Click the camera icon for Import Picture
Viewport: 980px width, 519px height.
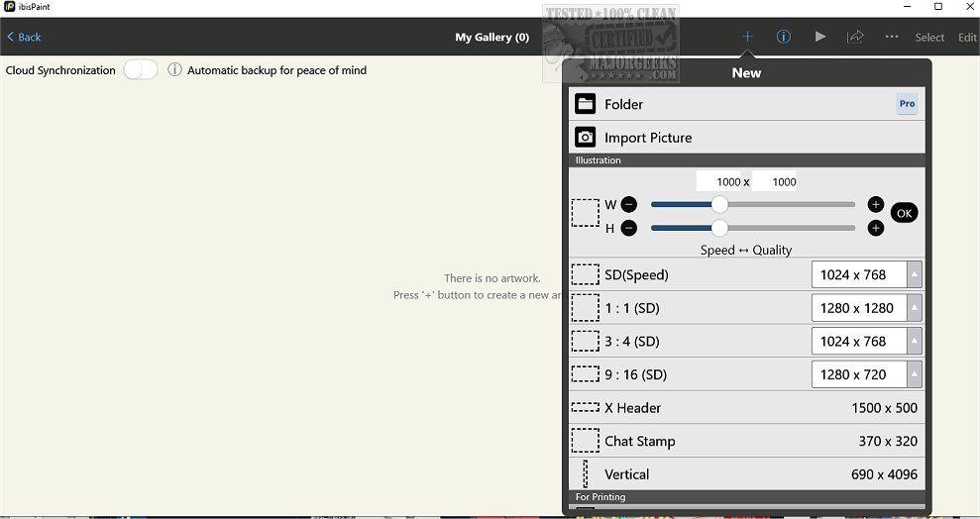click(585, 138)
